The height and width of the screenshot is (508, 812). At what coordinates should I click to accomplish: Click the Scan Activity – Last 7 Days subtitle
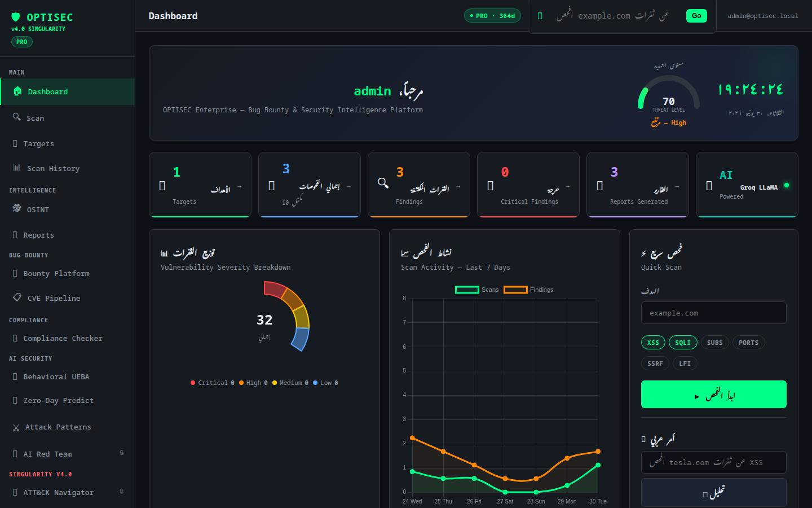point(456,268)
